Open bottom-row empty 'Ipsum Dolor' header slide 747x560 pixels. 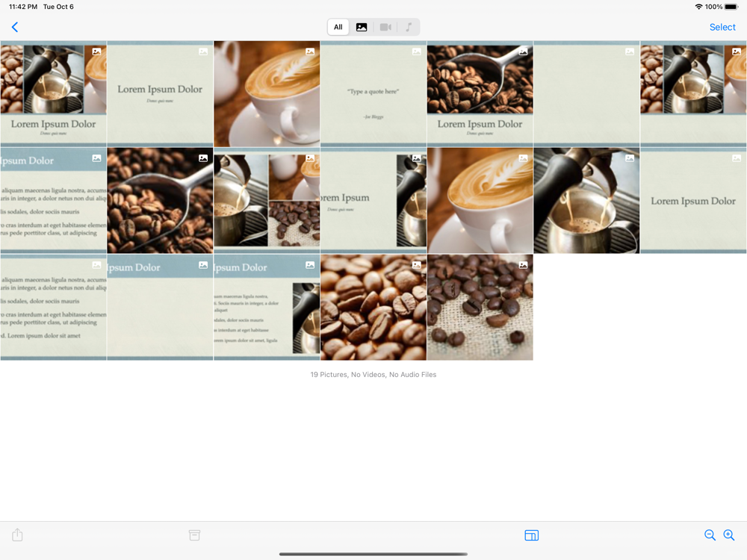pyautogui.click(x=160, y=307)
